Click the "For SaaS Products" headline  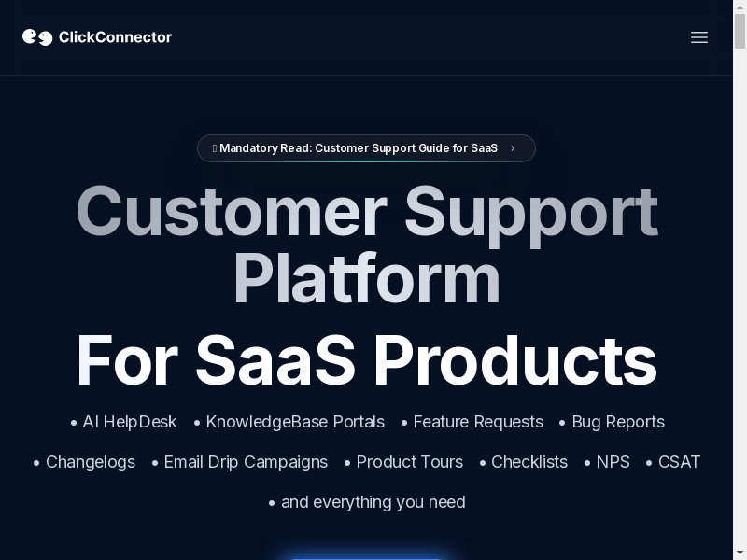click(366, 360)
